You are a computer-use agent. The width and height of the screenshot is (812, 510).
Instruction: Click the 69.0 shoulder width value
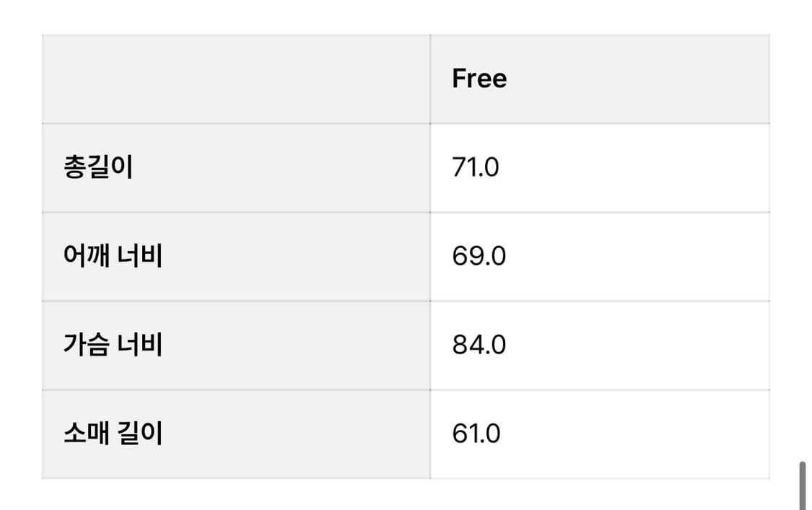[x=479, y=256]
